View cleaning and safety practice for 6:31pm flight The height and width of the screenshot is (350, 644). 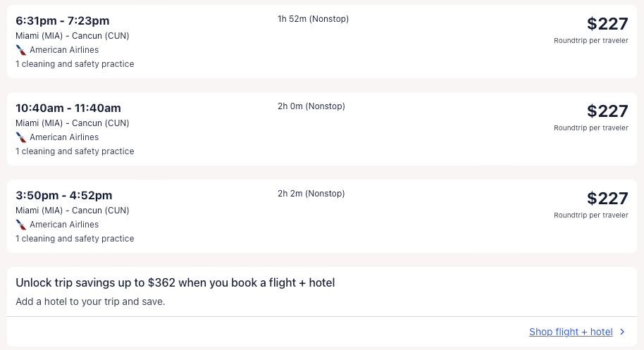coord(75,64)
